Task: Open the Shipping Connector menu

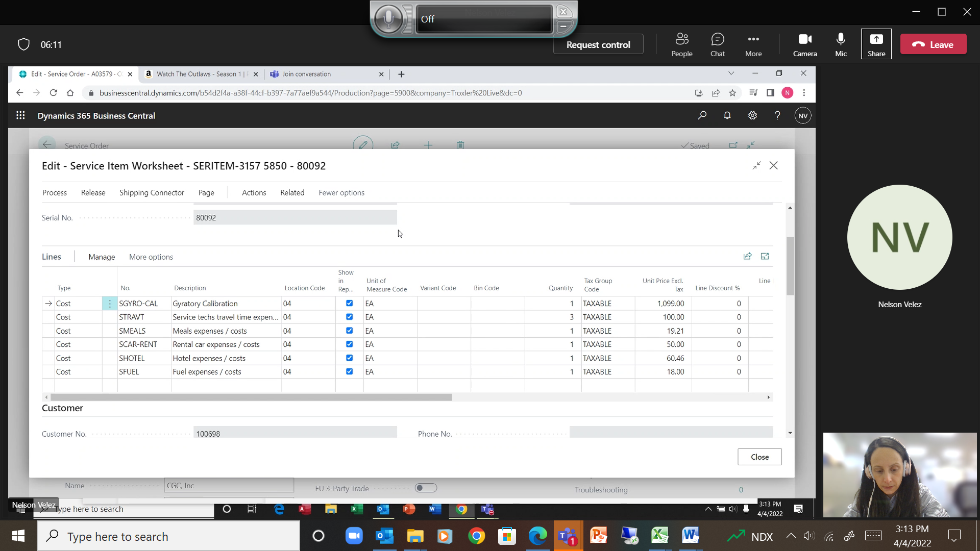Action: pos(152,193)
